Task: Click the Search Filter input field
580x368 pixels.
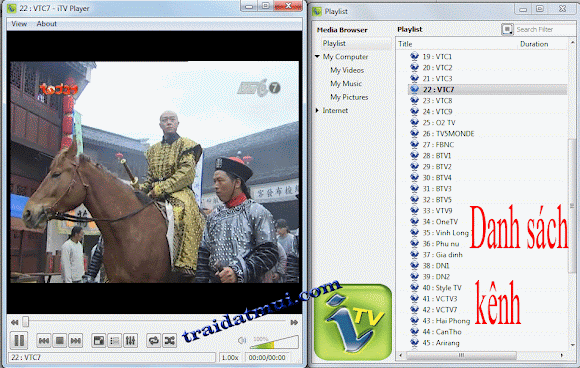Action: 545,29
